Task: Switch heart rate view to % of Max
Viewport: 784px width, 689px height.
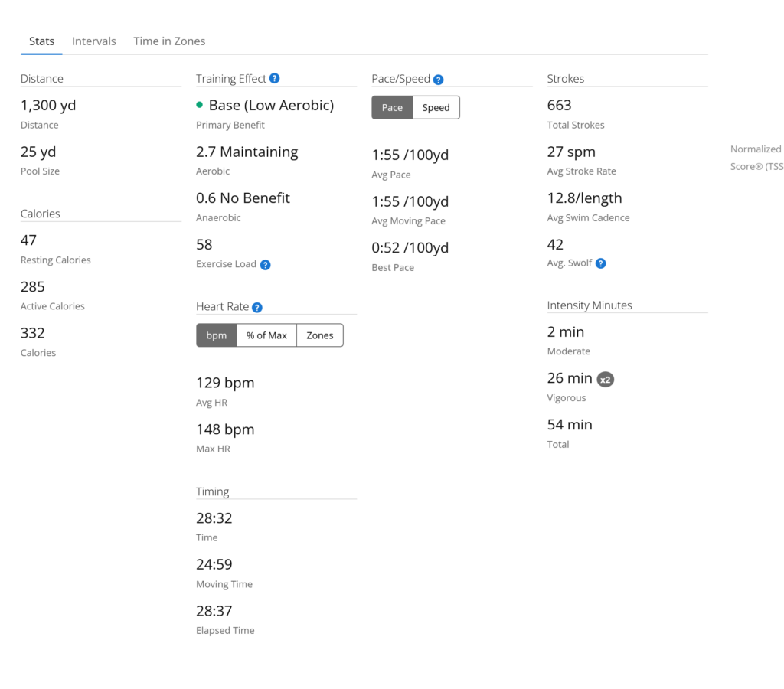Action: pos(266,335)
